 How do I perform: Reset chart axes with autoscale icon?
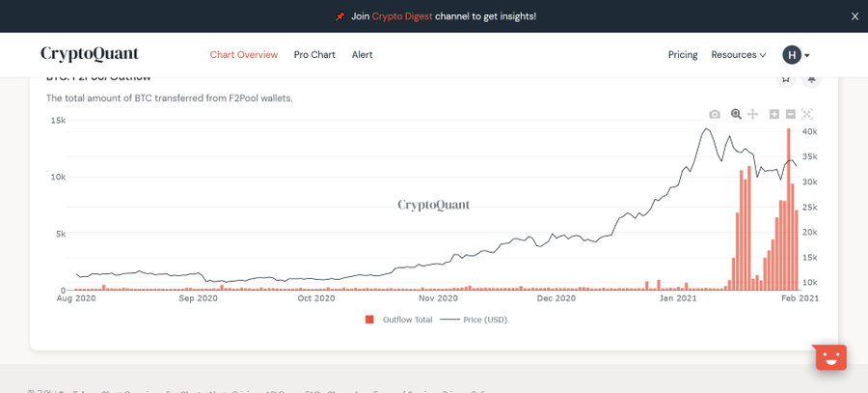[x=808, y=114]
